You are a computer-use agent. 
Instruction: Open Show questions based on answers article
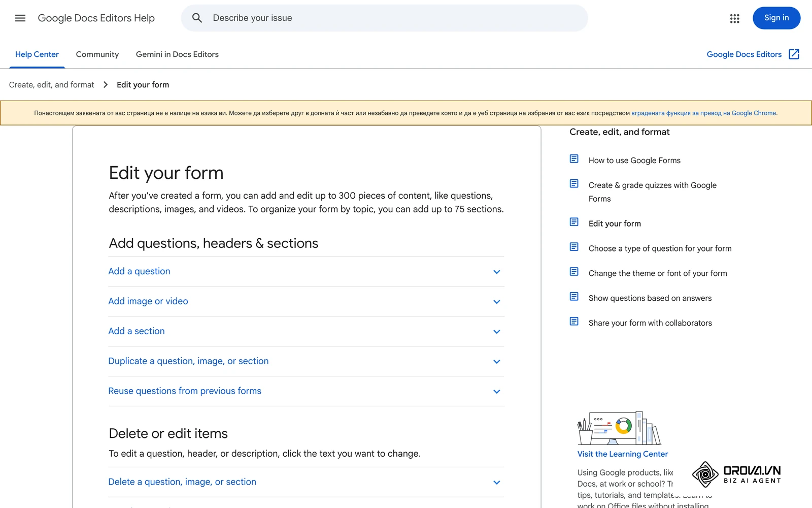point(650,298)
